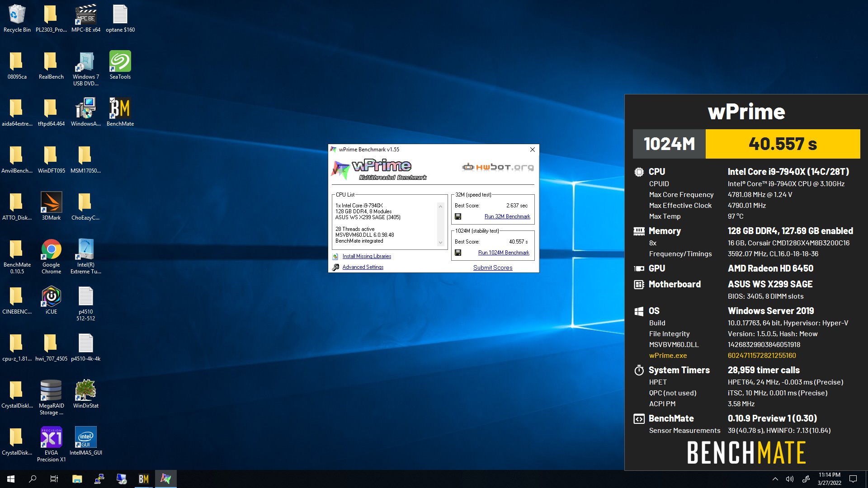
Task: Open the BenchMate 0.10.5 folder
Action: pos(17,257)
